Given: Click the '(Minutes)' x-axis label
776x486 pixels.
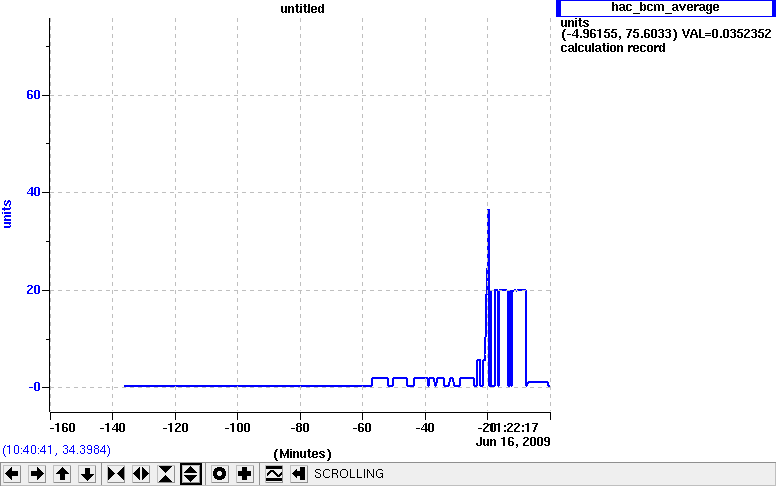Looking at the screenshot, I should (302, 453).
